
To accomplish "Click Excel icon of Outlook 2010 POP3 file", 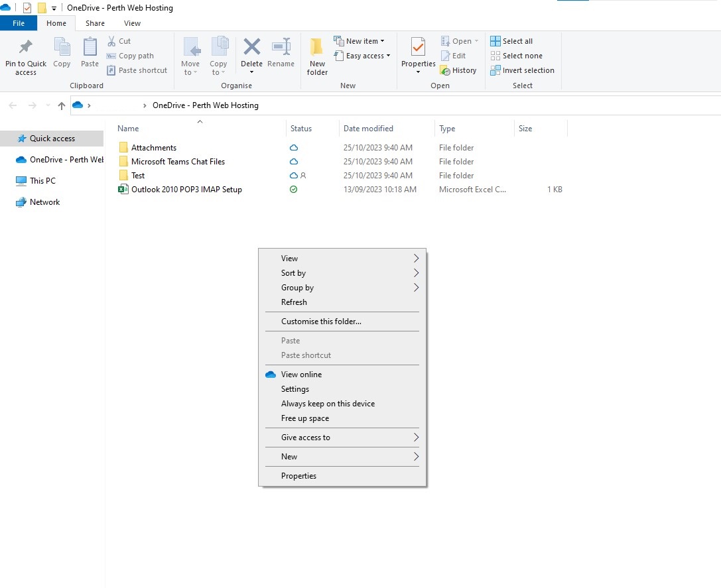I will pyautogui.click(x=123, y=189).
